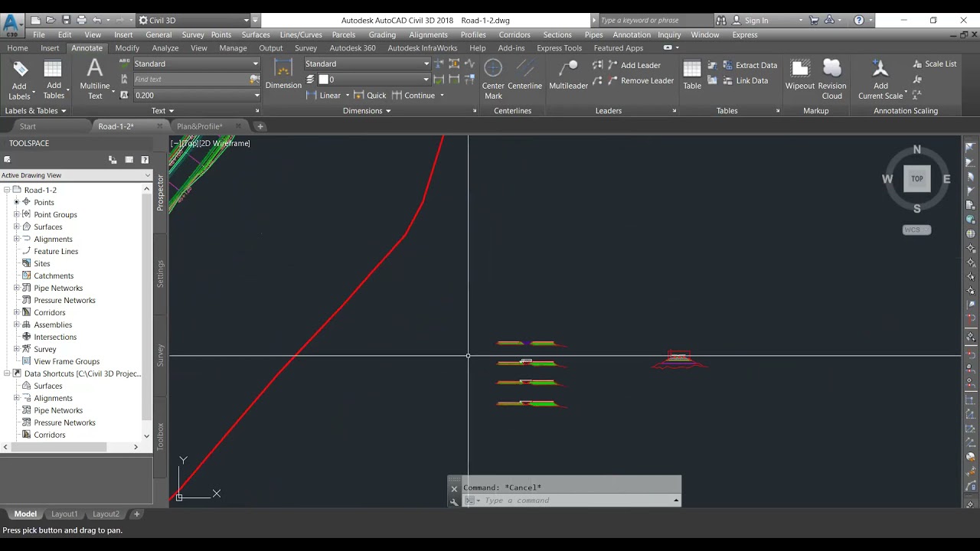Open the Surfaces menu
The height and width of the screenshot is (551, 980).
click(256, 34)
